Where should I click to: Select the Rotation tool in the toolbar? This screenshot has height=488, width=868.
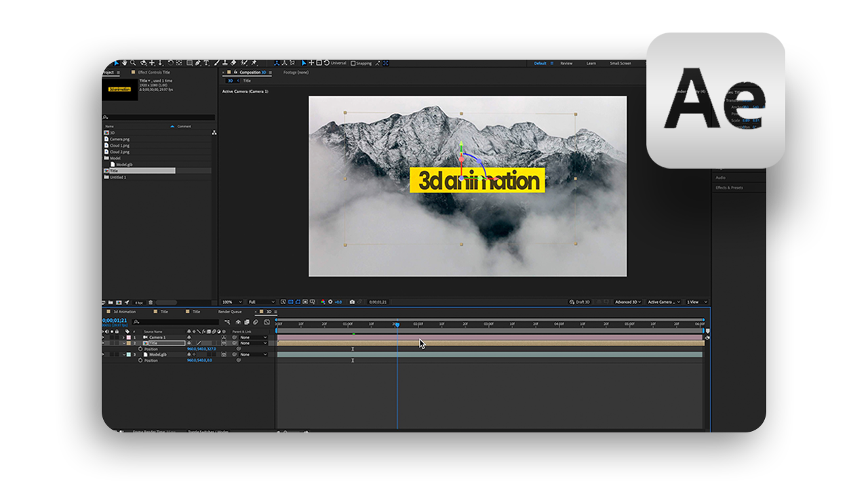pos(170,63)
